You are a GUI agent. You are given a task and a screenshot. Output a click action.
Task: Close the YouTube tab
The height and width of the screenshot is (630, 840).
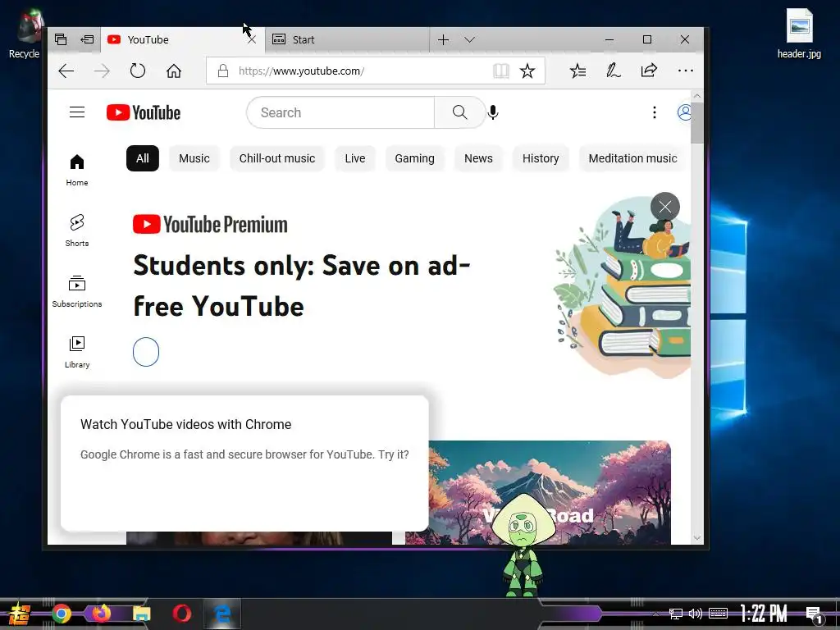click(x=252, y=39)
